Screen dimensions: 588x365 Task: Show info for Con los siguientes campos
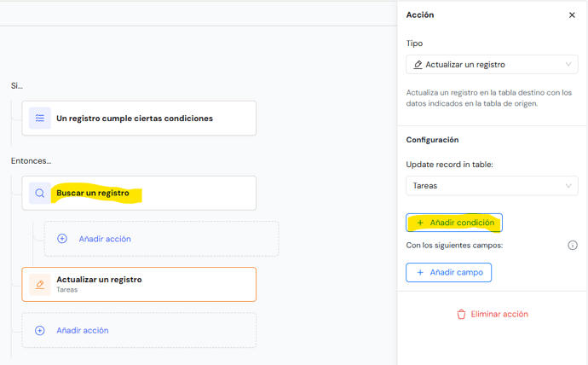(x=573, y=246)
